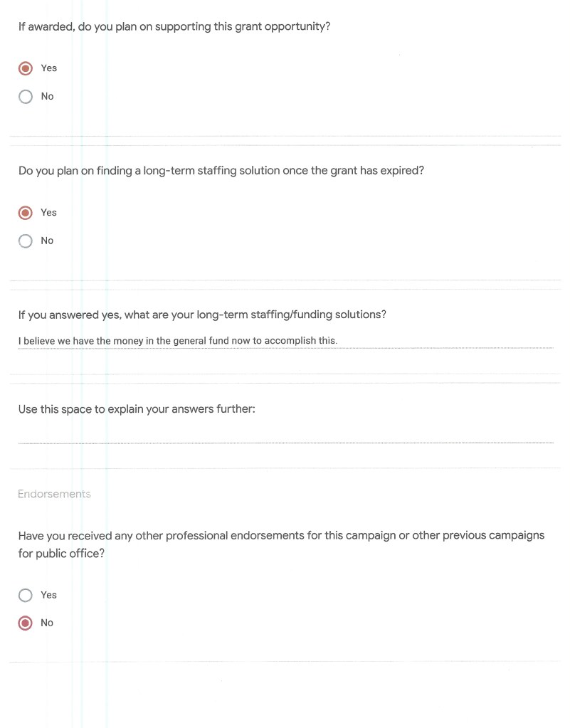Viewport: 570px width, 728px height.
Task: Click the 'Use this space to explain' prompt
Action: click(x=136, y=409)
